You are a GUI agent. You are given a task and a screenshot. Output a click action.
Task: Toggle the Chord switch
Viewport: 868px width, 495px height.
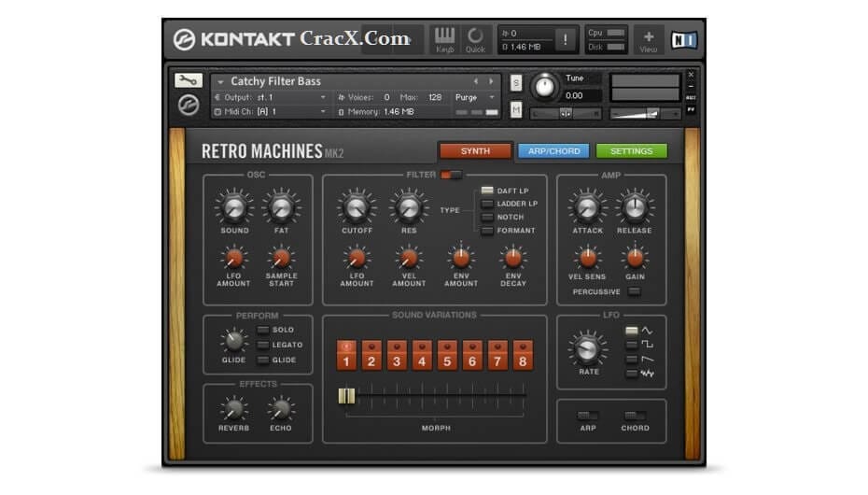pyautogui.click(x=635, y=416)
